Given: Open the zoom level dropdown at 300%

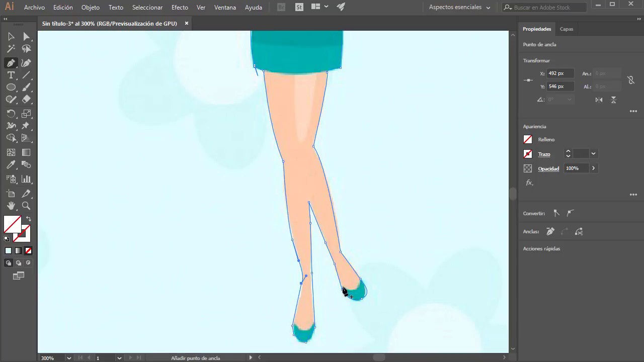Looking at the screenshot, I should tap(69, 358).
